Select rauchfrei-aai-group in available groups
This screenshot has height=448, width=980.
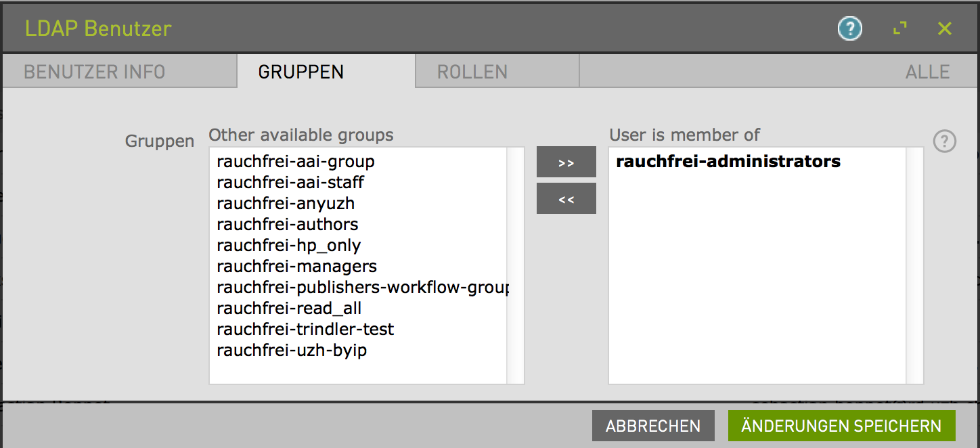pyautogui.click(x=295, y=162)
